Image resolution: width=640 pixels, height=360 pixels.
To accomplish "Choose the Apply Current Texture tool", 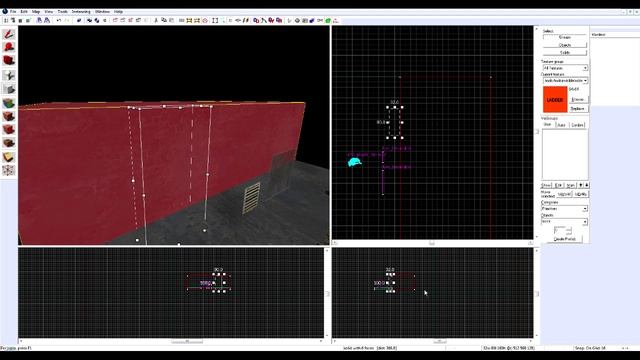I will (x=9, y=117).
